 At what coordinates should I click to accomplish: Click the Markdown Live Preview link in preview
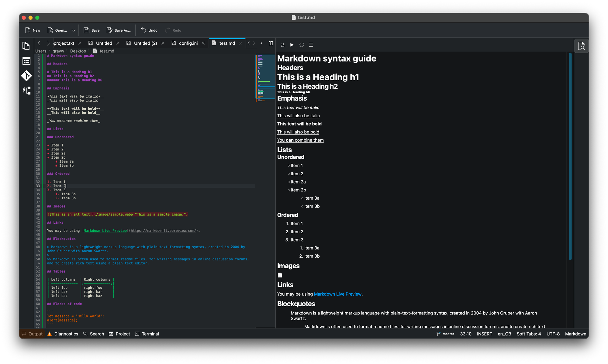pyautogui.click(x=337, y=294)
